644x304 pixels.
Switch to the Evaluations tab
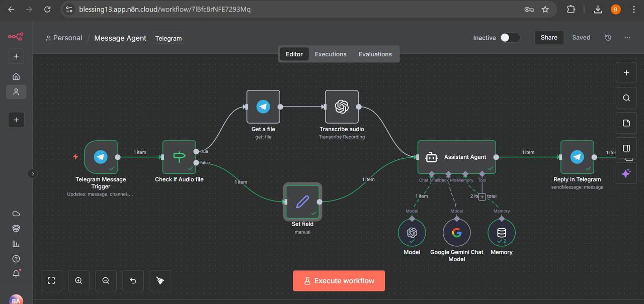(375, 54)
